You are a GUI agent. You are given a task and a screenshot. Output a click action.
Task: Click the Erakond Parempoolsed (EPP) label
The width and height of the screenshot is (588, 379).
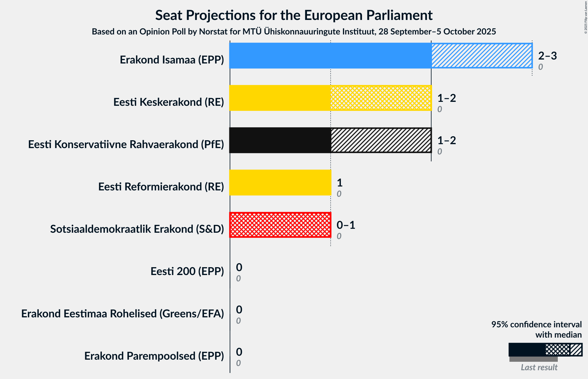pyautogui.click(x=154, y=356)
